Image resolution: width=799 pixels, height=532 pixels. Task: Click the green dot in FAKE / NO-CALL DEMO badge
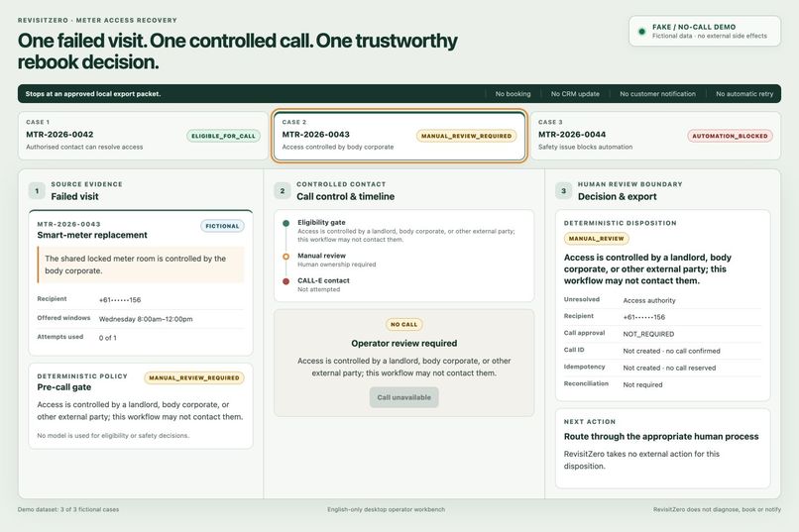point(642,32)
